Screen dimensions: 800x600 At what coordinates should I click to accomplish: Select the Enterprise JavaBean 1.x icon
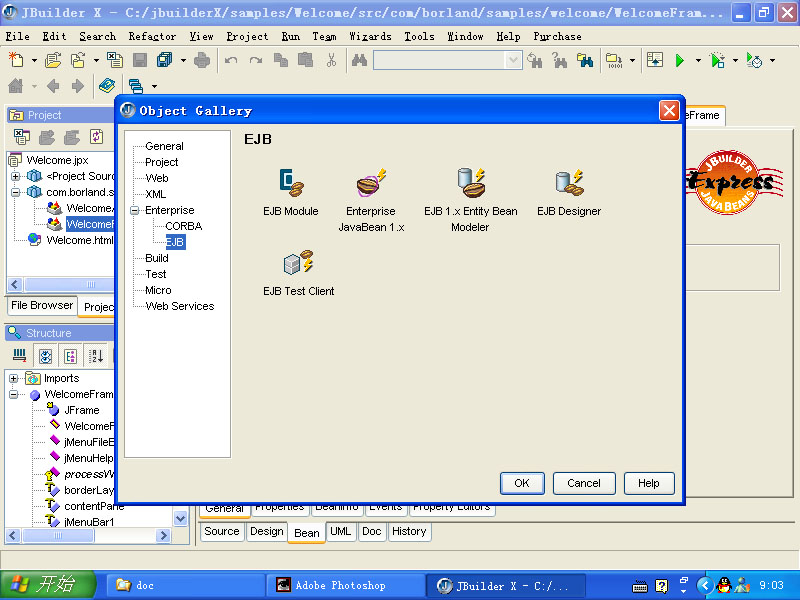tap(371, 184)
